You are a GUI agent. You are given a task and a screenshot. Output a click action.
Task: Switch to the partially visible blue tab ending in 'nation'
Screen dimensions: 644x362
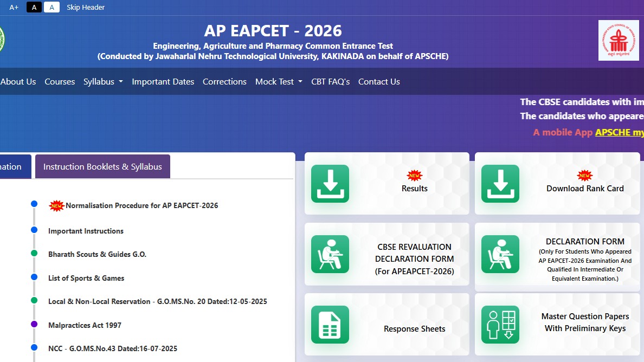15,166
